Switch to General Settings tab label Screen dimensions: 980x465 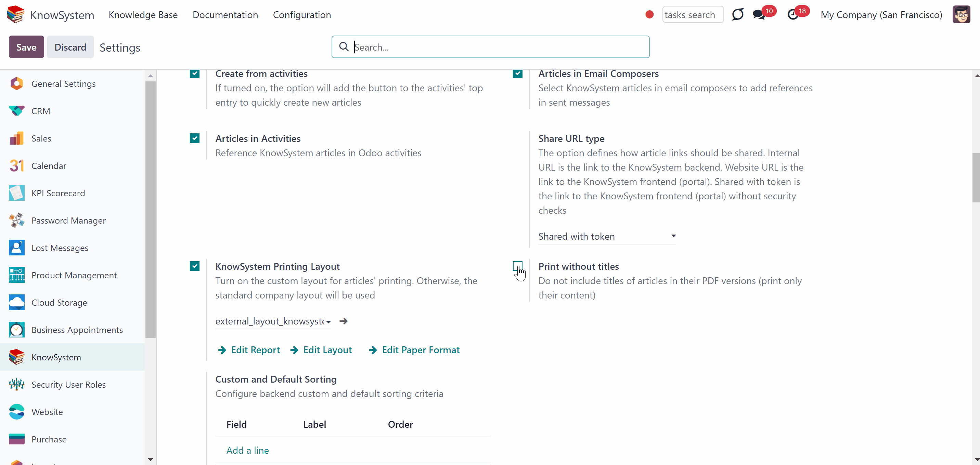(64, 84)
